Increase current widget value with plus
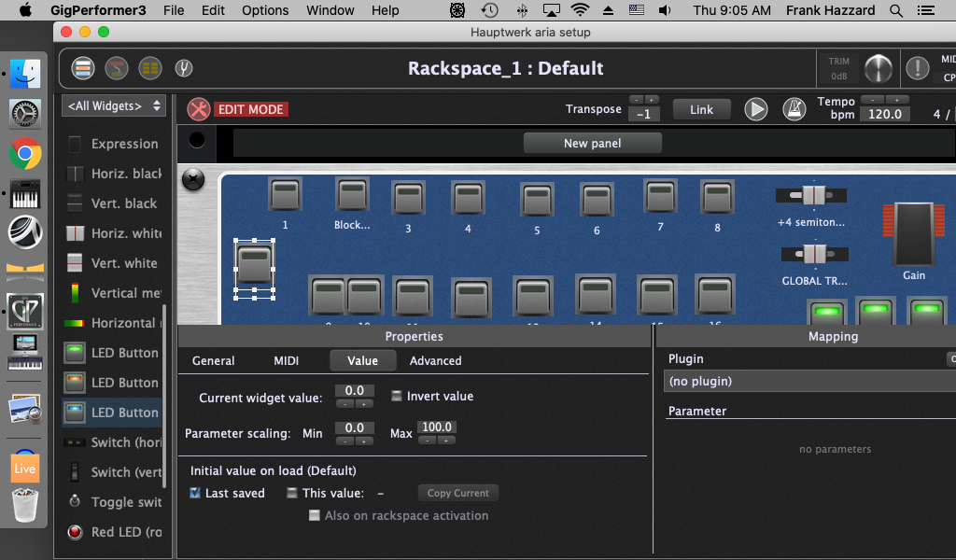The height and width of the screenshot is (560, 956). (x=364, y=404)
